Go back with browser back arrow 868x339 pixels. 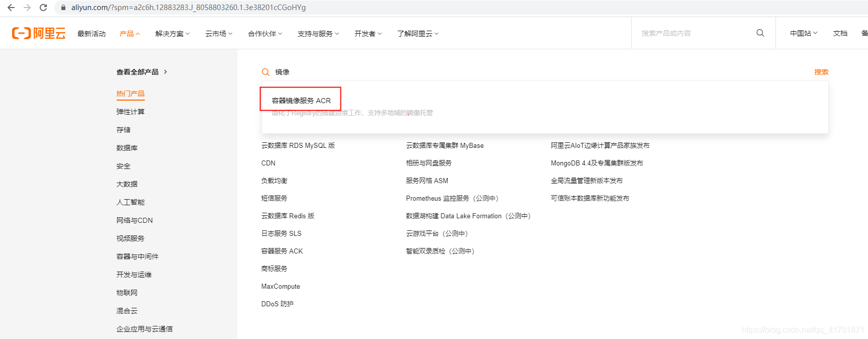pyautogui.click(x=11, y=8)
